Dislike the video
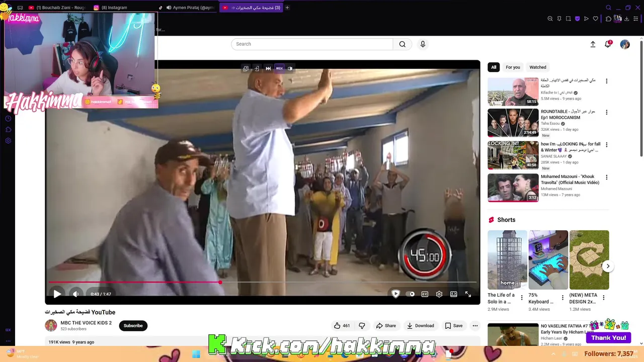 click(x=362, y=326)
